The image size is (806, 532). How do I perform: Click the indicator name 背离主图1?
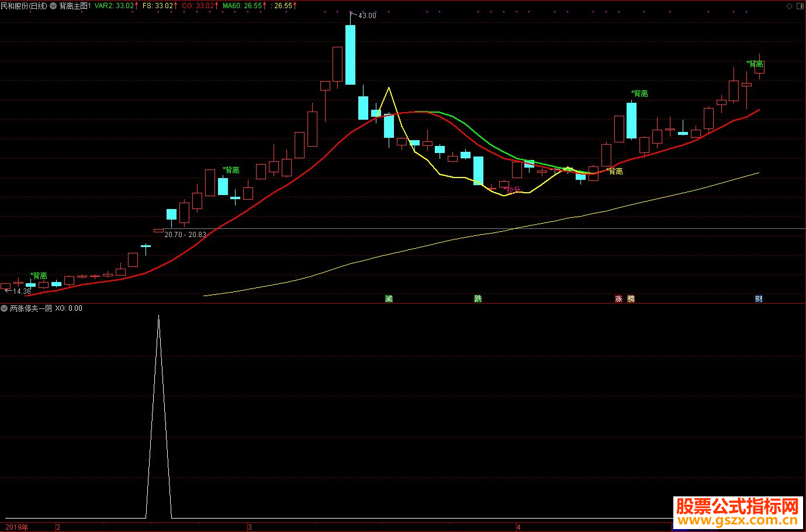click(x=75, y=6)
